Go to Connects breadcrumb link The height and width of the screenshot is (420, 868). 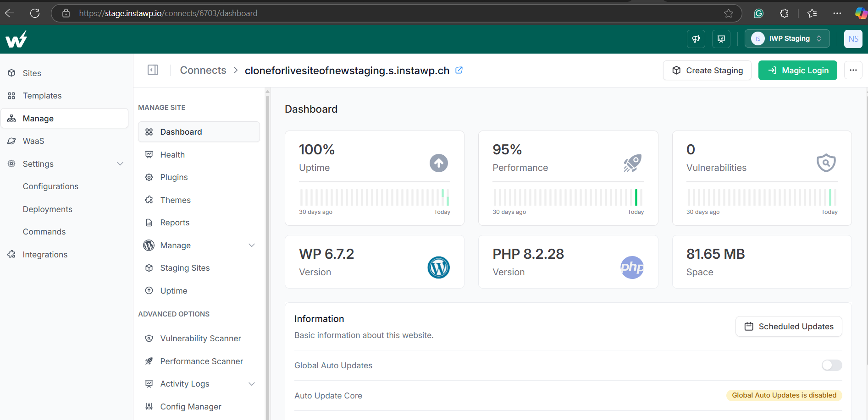click(x=203, y=70)
